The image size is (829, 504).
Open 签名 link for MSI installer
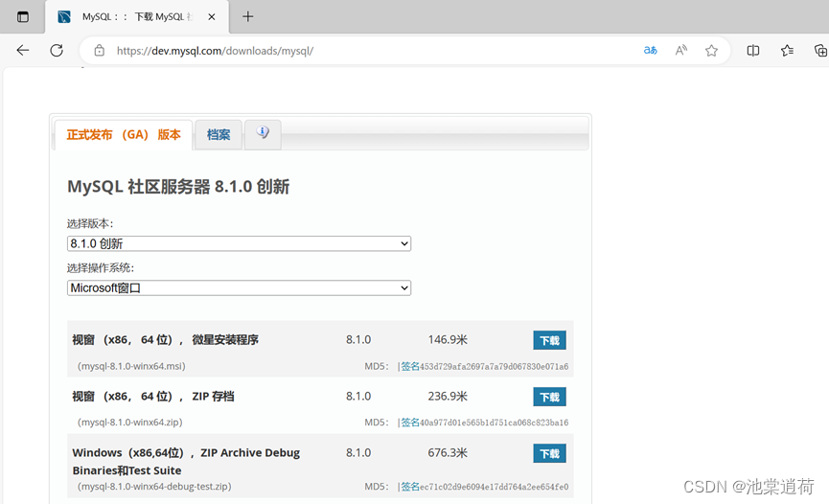410,366
